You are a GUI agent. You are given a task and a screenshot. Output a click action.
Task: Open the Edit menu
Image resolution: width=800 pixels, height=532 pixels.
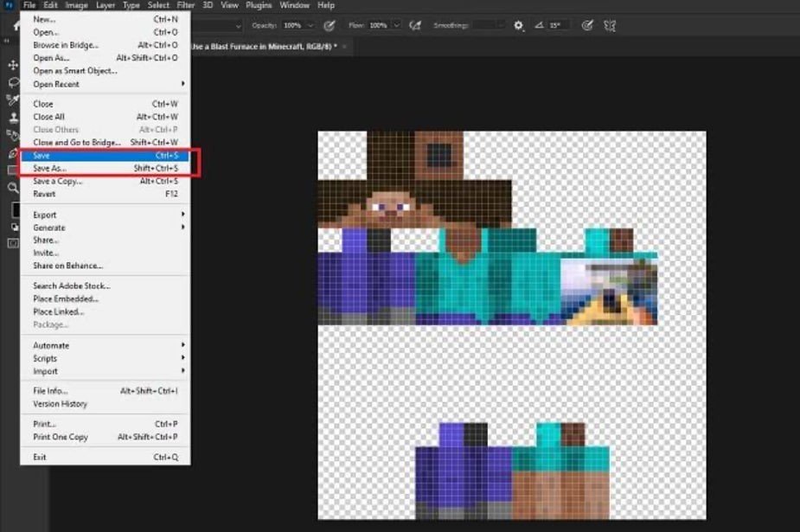point(50,5)
